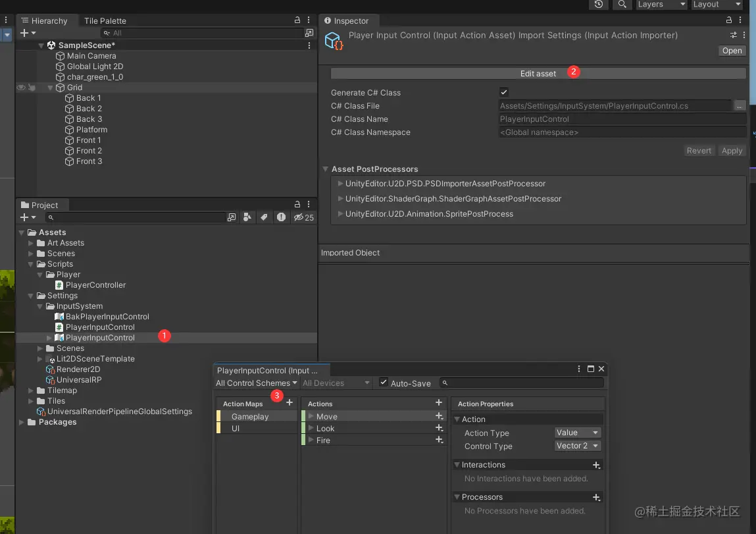Switch to the Tile Palette tab
This screenshot has width=756, height=534.
click(x=105, y=21)
